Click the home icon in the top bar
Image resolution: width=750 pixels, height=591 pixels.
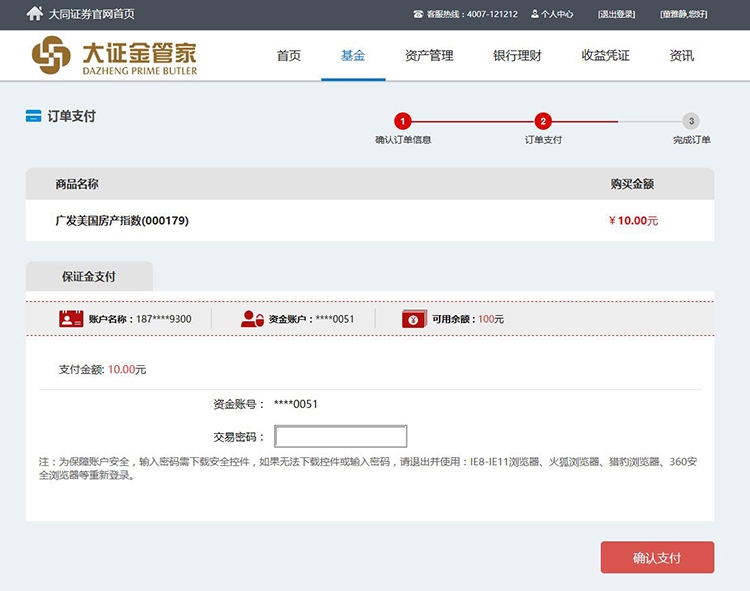point(34,13)
